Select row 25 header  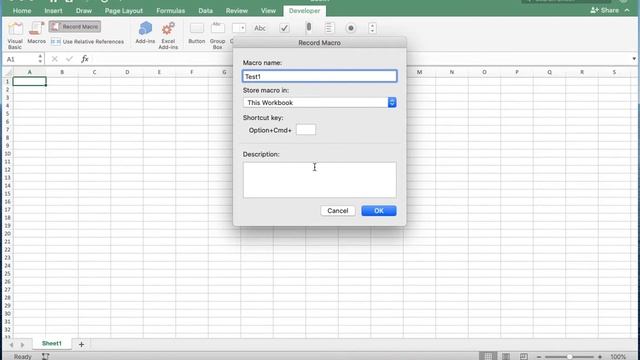click(8, 274)
